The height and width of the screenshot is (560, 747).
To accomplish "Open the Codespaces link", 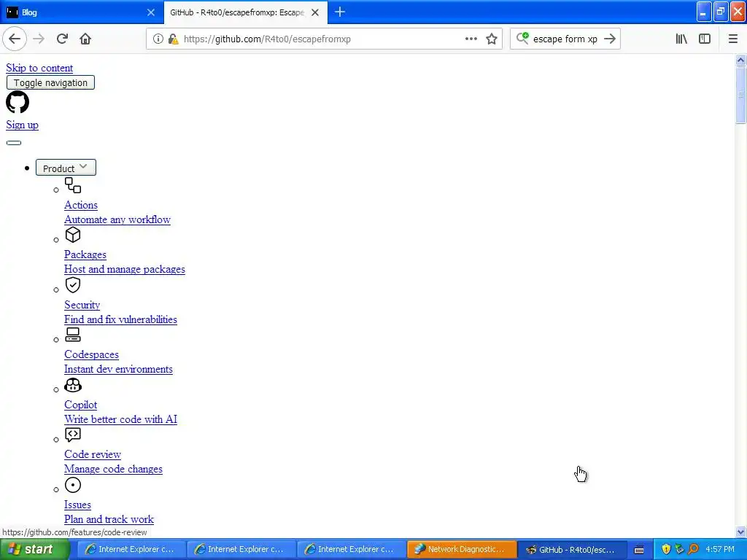I will pyautogui.click(x=91, y=355).
